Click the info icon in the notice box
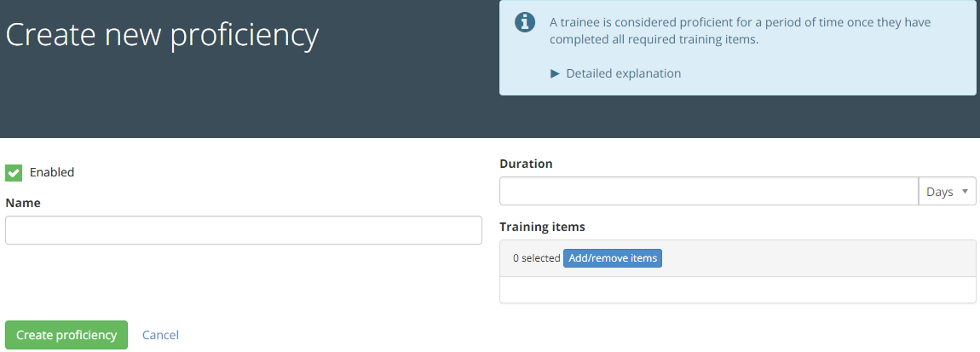 coord(526,22)
